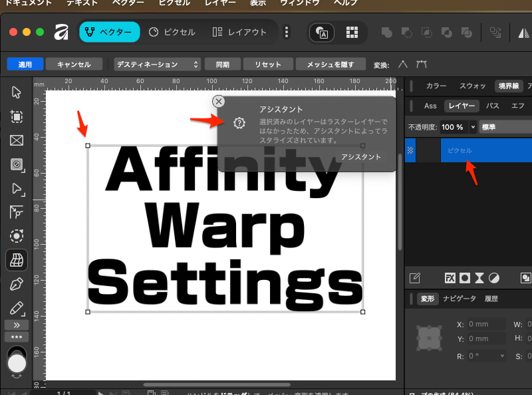Click the white fill color swatch

point(17,363)
